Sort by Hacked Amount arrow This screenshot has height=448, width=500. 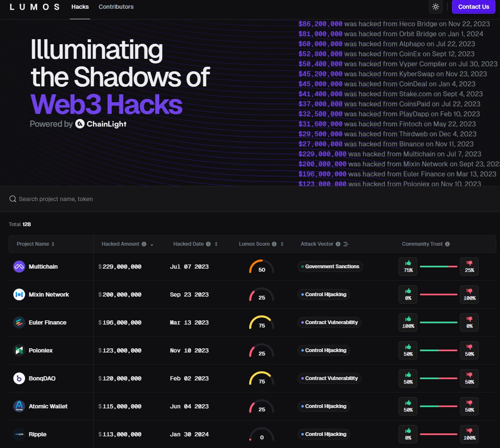tap(152, 245)
